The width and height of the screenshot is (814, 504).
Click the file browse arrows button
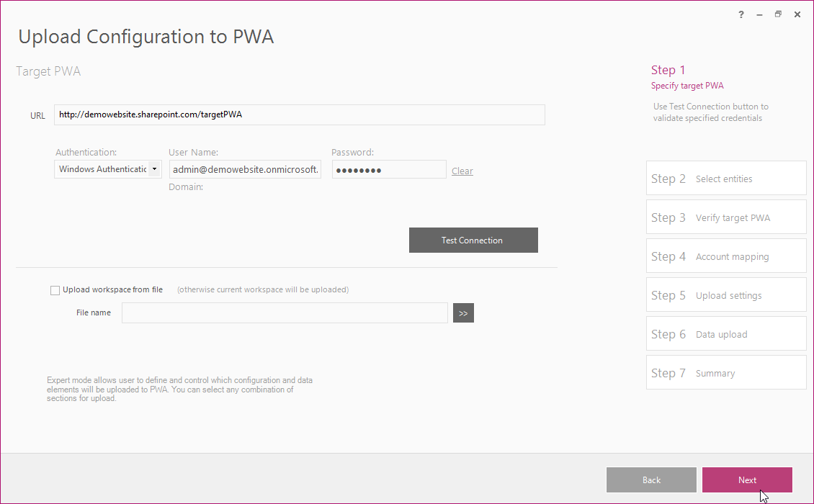point(463,313)
